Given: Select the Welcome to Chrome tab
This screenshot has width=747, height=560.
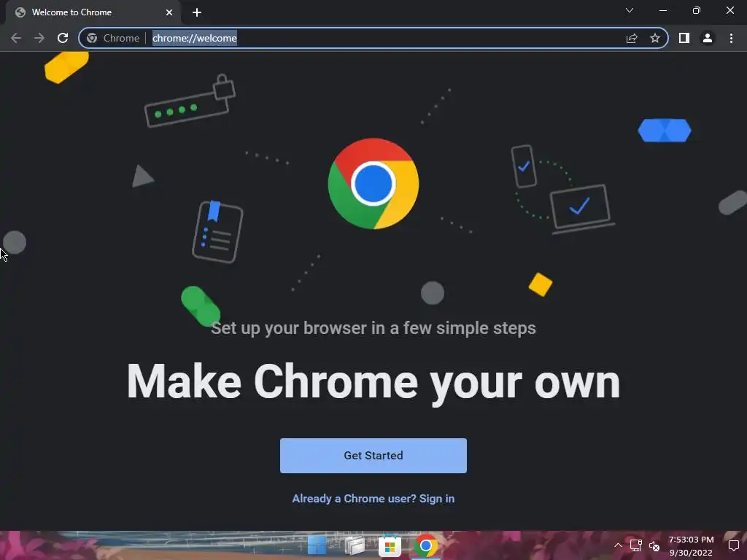Looking at the screenshot, I should click(93, 12).
